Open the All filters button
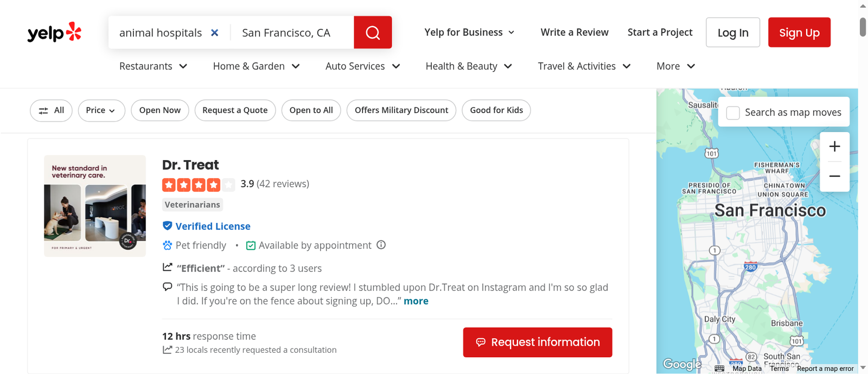Viewport: 868px width, 374px height. pos(51,110)
